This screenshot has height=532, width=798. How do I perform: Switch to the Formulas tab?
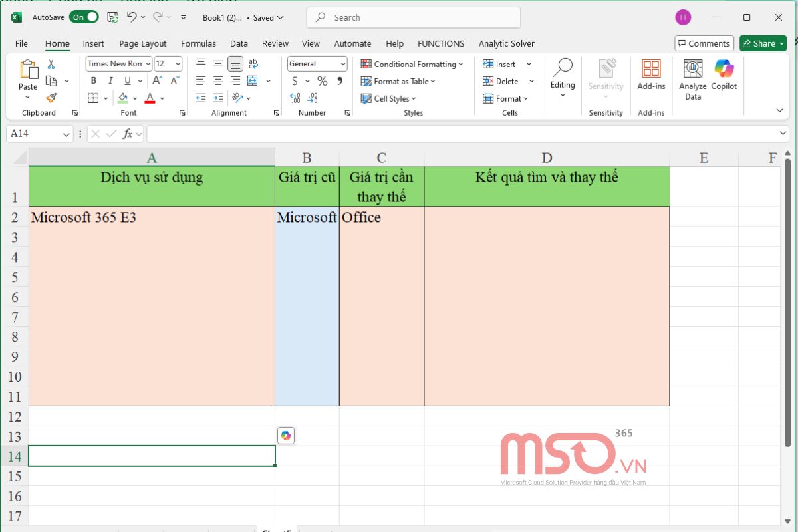[x=198, y=43]
